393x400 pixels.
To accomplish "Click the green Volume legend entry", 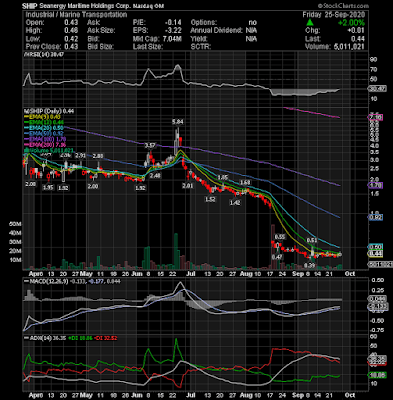I will coord(49,151).
